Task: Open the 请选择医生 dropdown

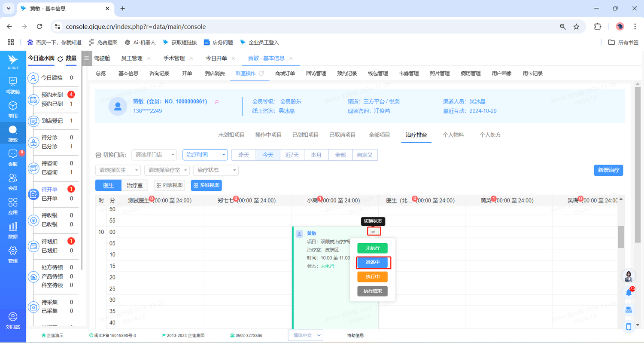Action: tap(118, 170)
